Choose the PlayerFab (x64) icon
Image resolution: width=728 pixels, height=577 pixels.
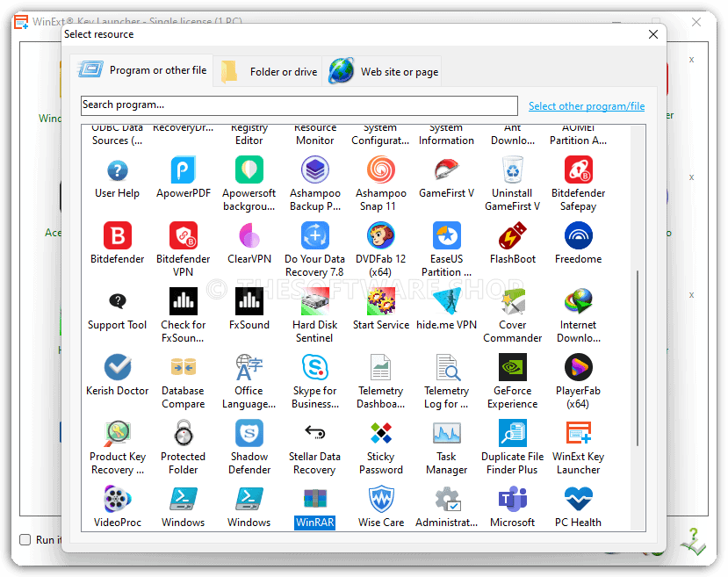579,367
